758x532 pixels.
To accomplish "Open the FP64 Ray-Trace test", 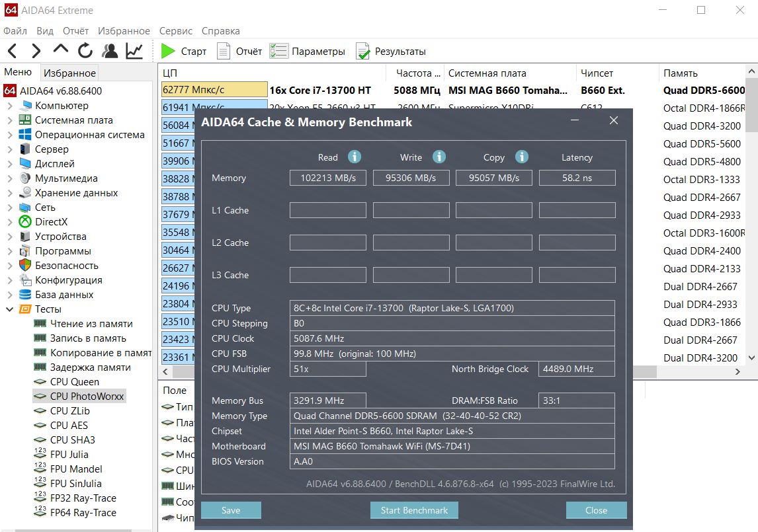I will coord(83,512).
